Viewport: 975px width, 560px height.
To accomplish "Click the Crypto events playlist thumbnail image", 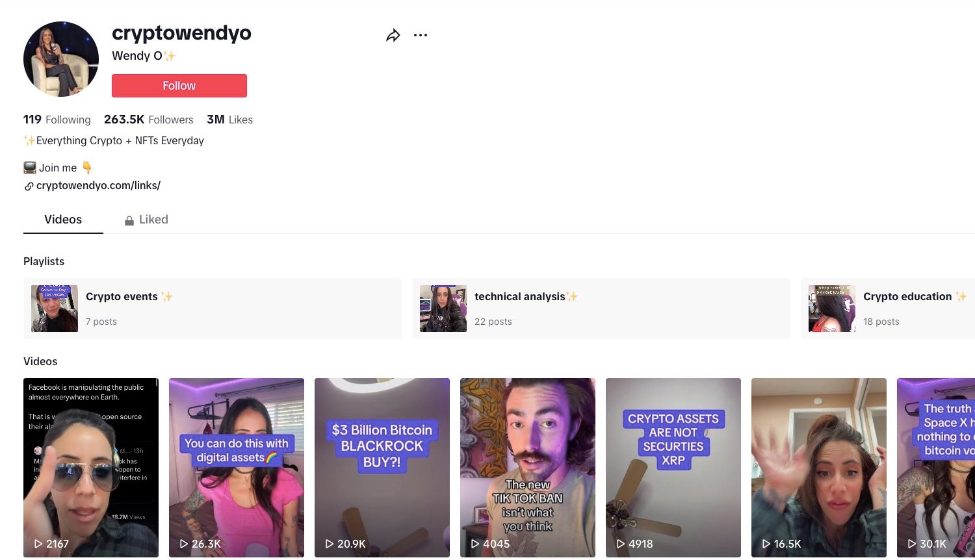I will pos(55,309).
